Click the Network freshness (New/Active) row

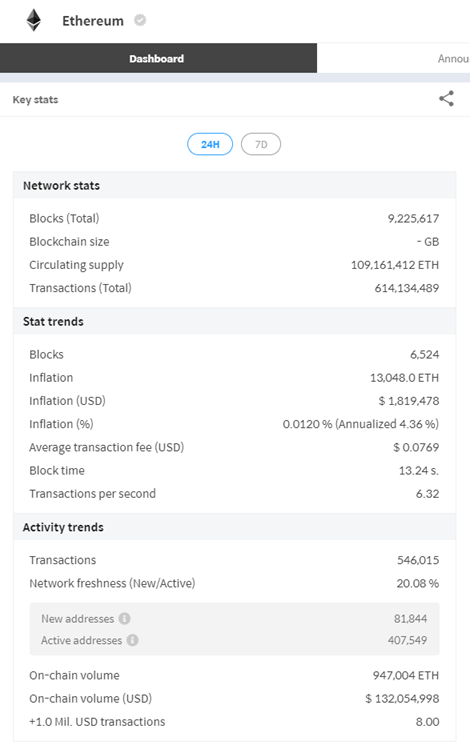(x=234, y=583)
